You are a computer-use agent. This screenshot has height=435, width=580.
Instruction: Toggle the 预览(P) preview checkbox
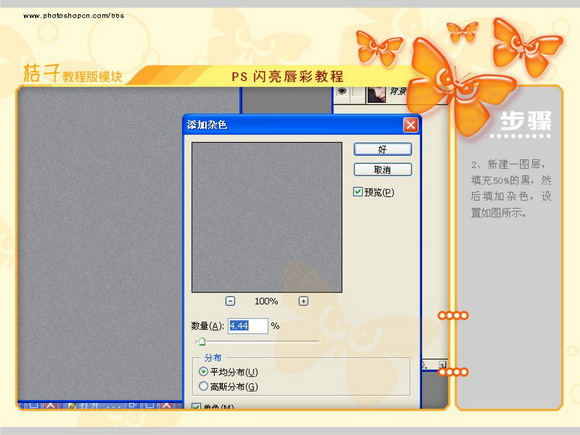(358, 192)
